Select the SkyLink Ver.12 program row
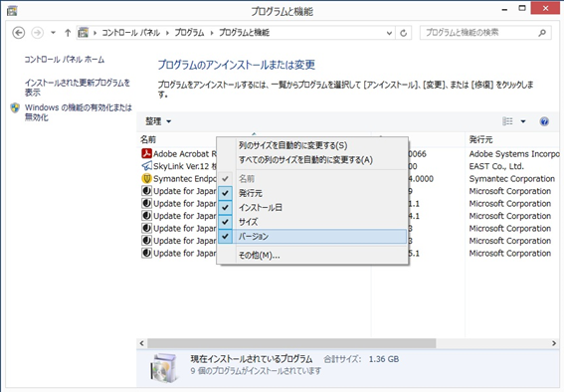Viewport: 564px width, 392px height. [x=178, y=166]
